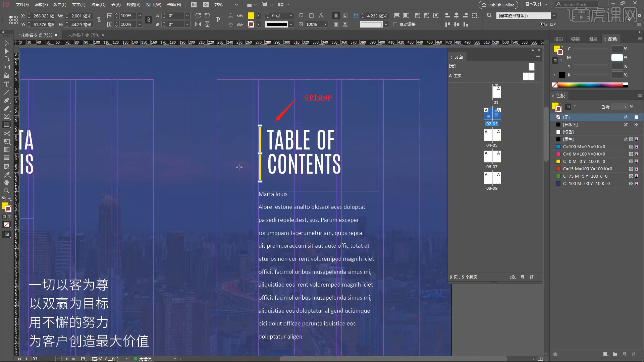Switch to the 图层 panel tab
The width and height of the screenshot is (644, 362).
593,39
